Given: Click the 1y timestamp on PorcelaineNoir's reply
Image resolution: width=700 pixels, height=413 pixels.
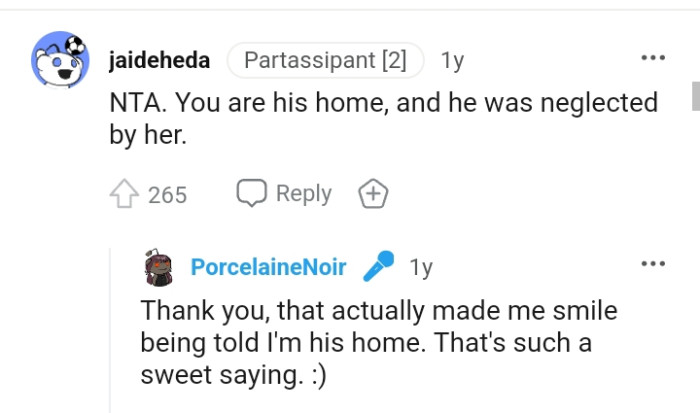Looking at the screenshot, I should 421,267.
